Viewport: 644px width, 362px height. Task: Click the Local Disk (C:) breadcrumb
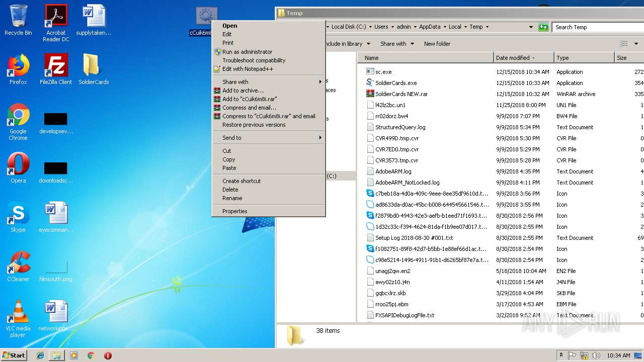[x=349, y=27]
